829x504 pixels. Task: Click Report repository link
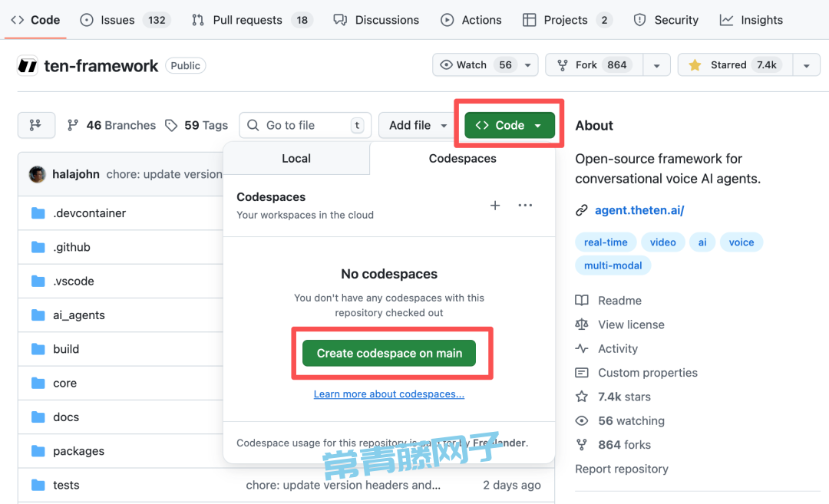[x=622, y=469]
